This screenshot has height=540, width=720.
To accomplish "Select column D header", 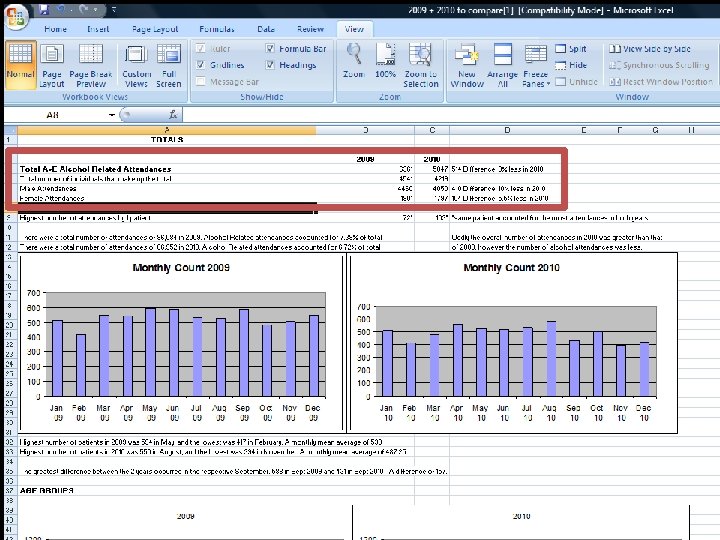I will pos(507,130).
